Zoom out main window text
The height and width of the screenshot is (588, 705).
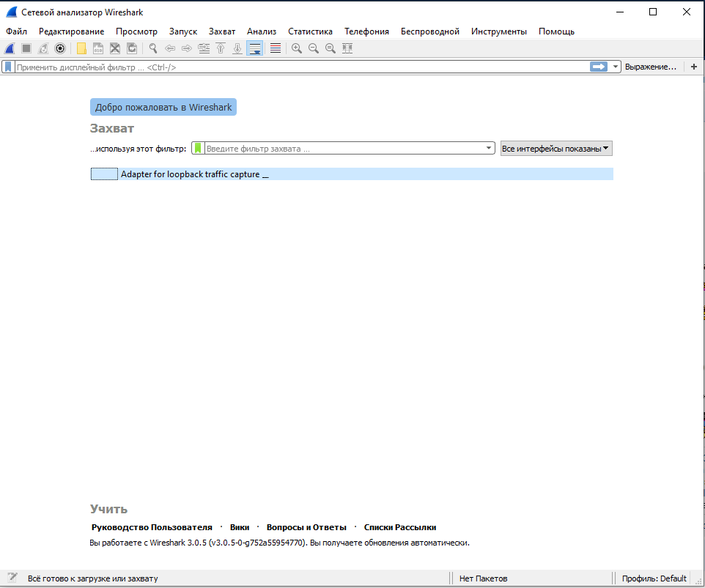coord(314,48)
